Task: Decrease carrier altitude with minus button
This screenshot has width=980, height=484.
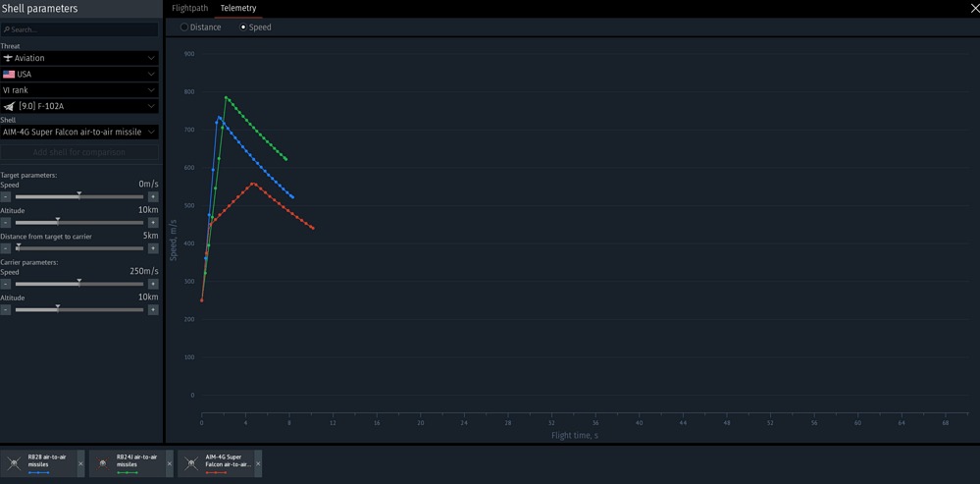Action: pyautogui.click(x=5, y=309)
